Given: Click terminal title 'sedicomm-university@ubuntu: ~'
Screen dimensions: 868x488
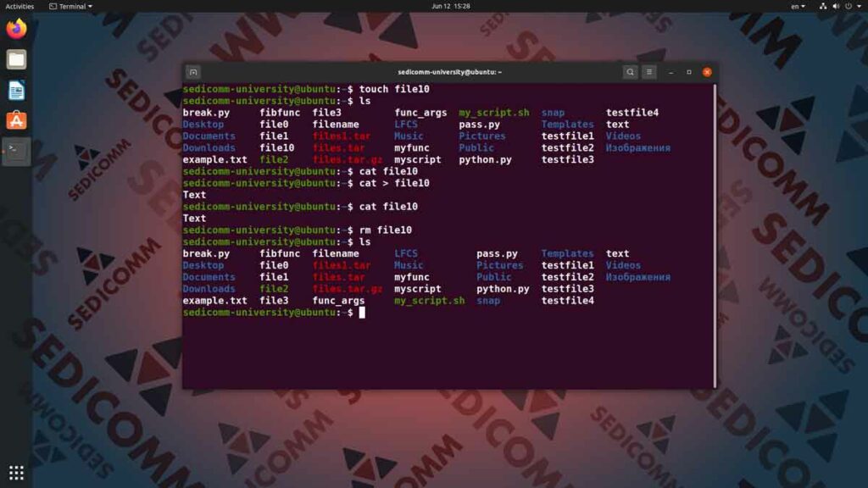Looking at the screenshot, I should [x=449, y=72].
